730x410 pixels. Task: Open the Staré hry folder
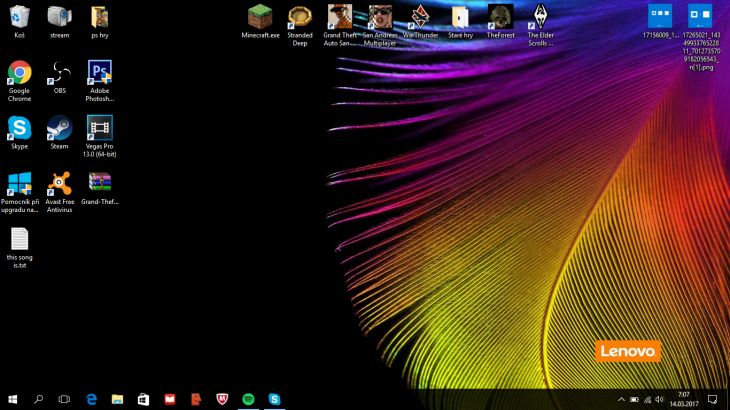click(460, 17)
